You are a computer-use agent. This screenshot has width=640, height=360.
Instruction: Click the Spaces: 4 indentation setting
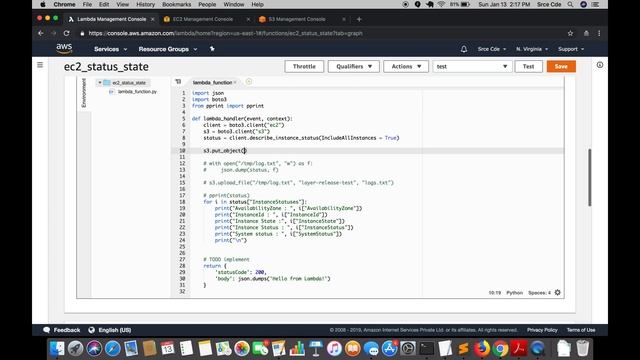(539, 293)
